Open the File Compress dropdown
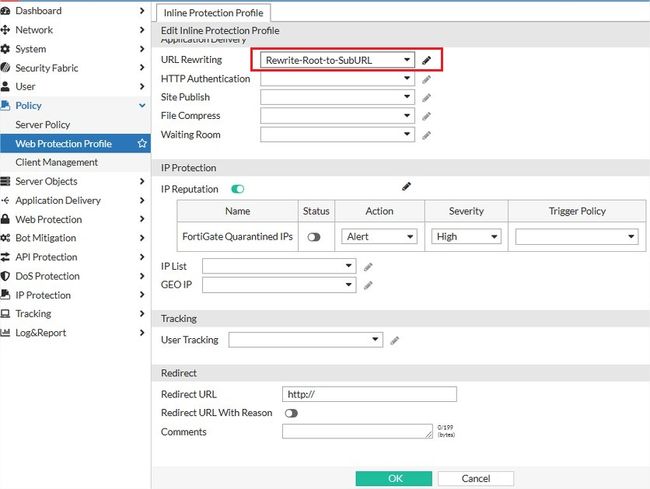Image resolution: width=650 pixels, height=489 pixels. point(337,116)
